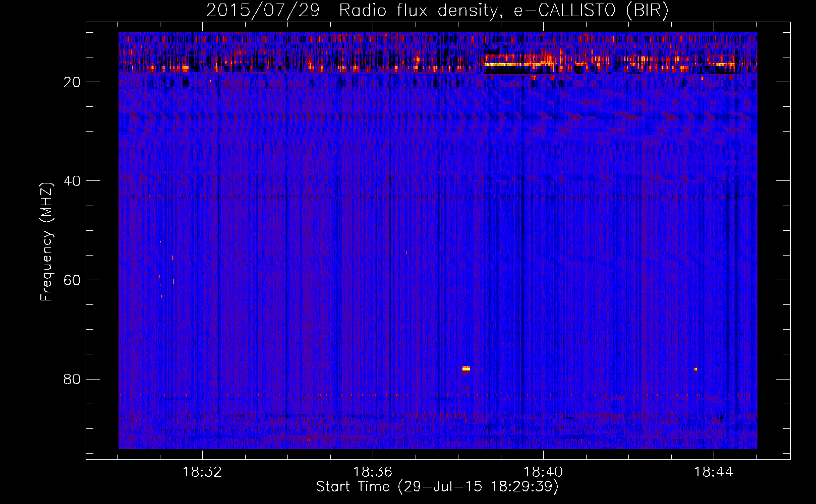The image size is (816, 504).
Task: Click the 80 MHz frequency tick label
Action: [72, 380]
